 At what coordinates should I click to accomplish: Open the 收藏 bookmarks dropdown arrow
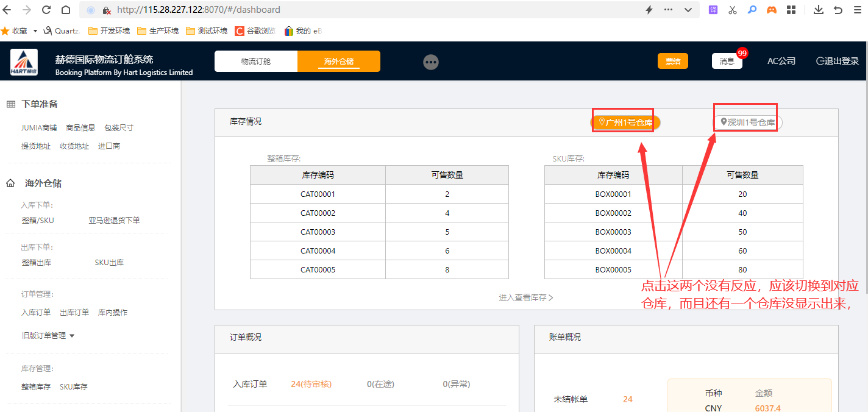pos(35,30)
